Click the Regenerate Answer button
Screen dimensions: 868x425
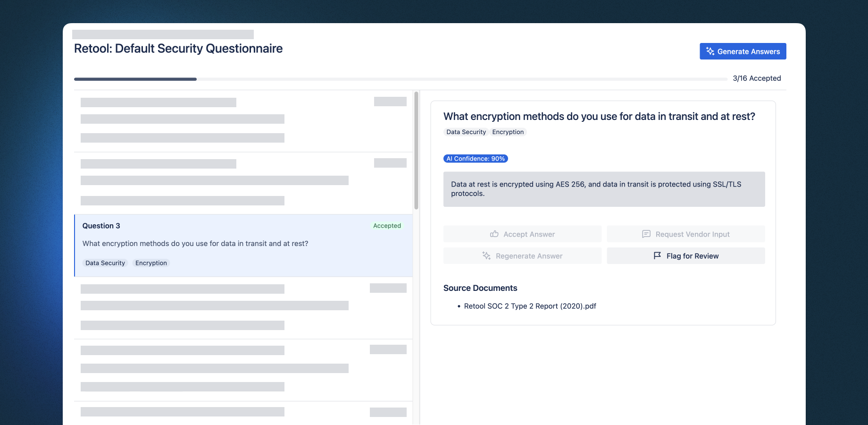point(522,256)
